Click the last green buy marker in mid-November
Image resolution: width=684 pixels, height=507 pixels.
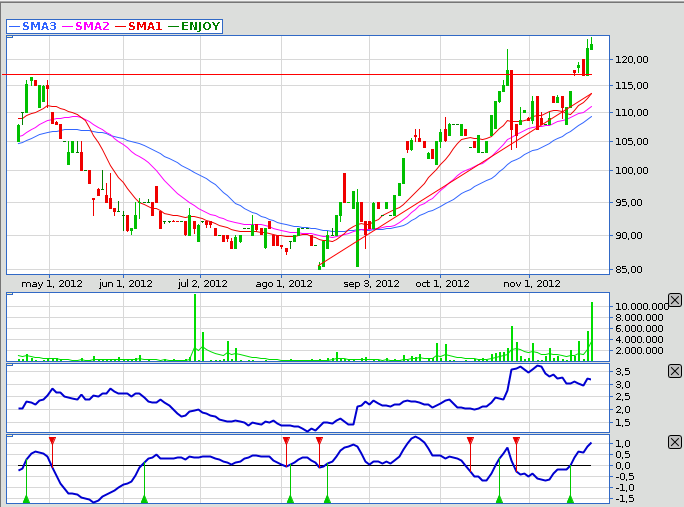[570, 499]
